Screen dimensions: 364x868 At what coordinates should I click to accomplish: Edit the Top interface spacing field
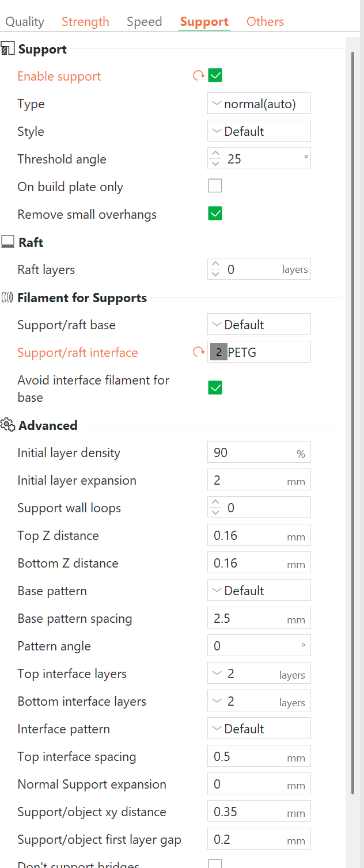pyautogui.click(x=259, y=756)
